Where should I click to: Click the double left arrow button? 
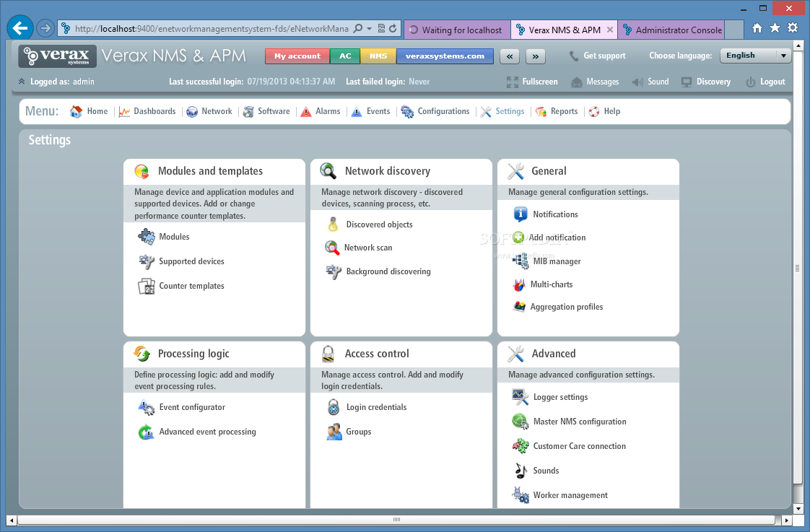click(x=510, y=56)
